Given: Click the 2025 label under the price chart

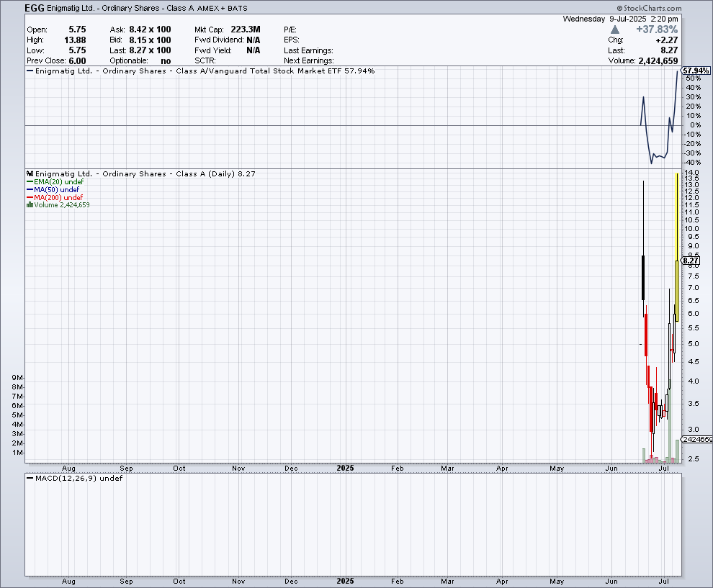Looking at the screenshot, I should [345, 468].
